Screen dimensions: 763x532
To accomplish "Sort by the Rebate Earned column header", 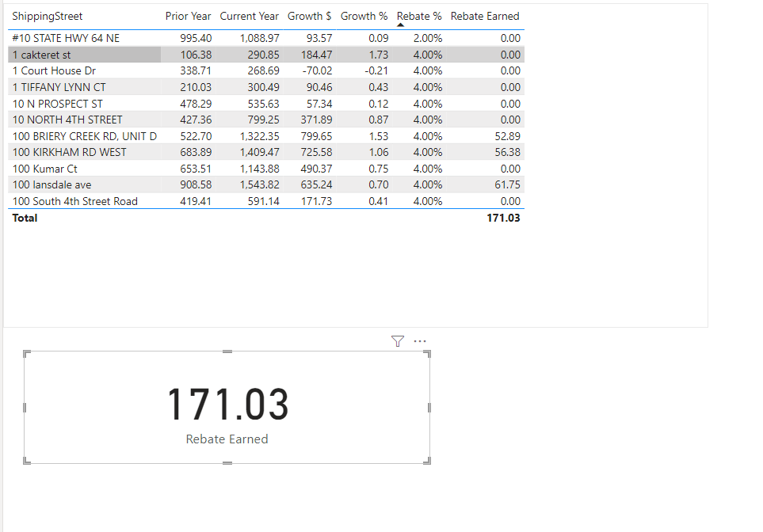I will pos(485,16).
